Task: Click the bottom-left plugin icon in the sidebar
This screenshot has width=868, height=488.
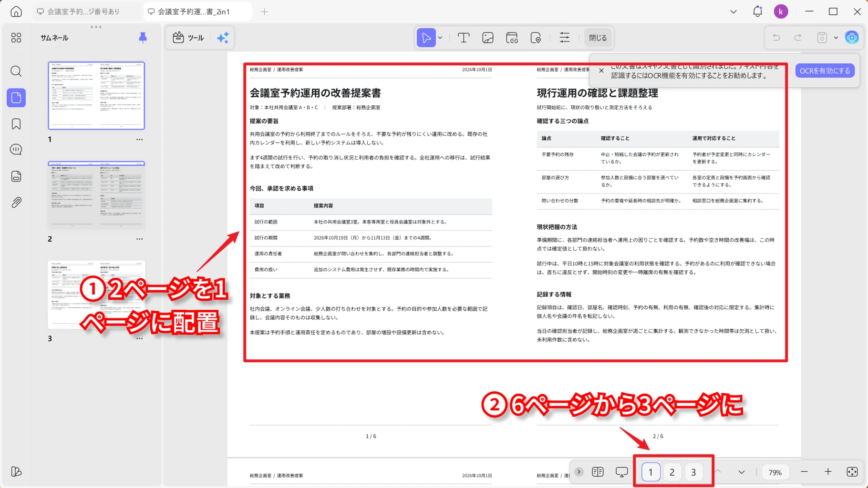Action: [x=16, y=472]
